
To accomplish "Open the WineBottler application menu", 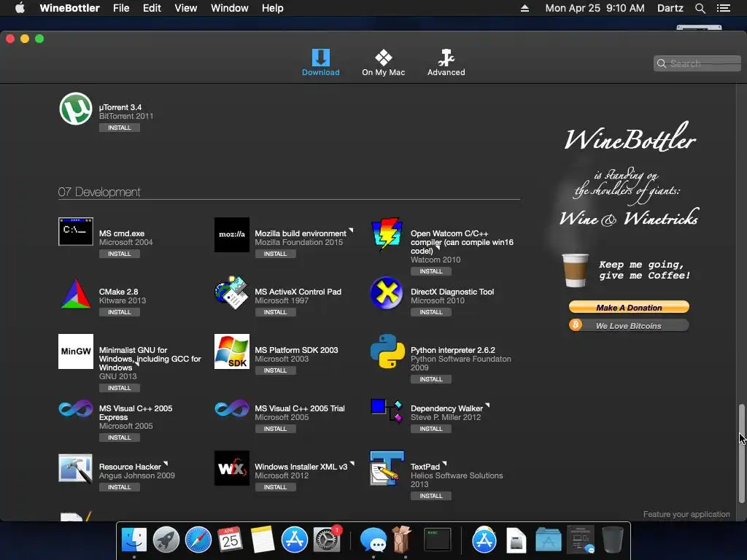I will coord(69,8).
